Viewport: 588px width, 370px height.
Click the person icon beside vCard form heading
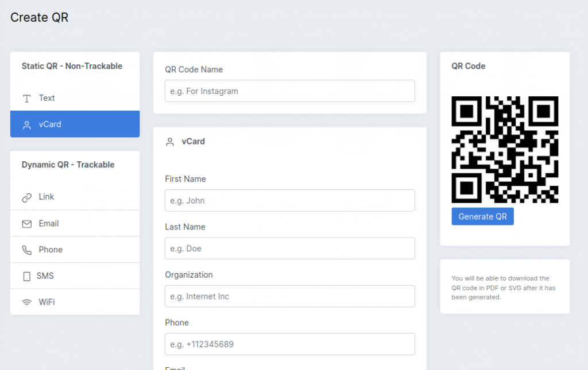tap(170, 142)
